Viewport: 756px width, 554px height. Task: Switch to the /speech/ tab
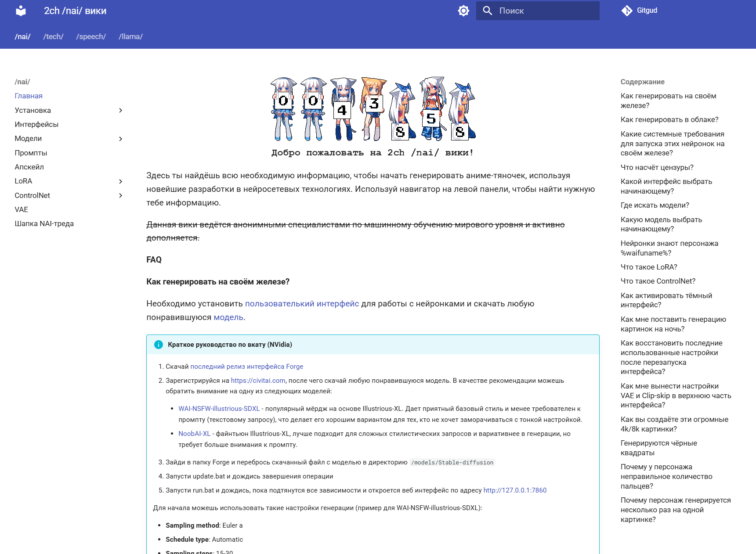click(x=91, y=36)
